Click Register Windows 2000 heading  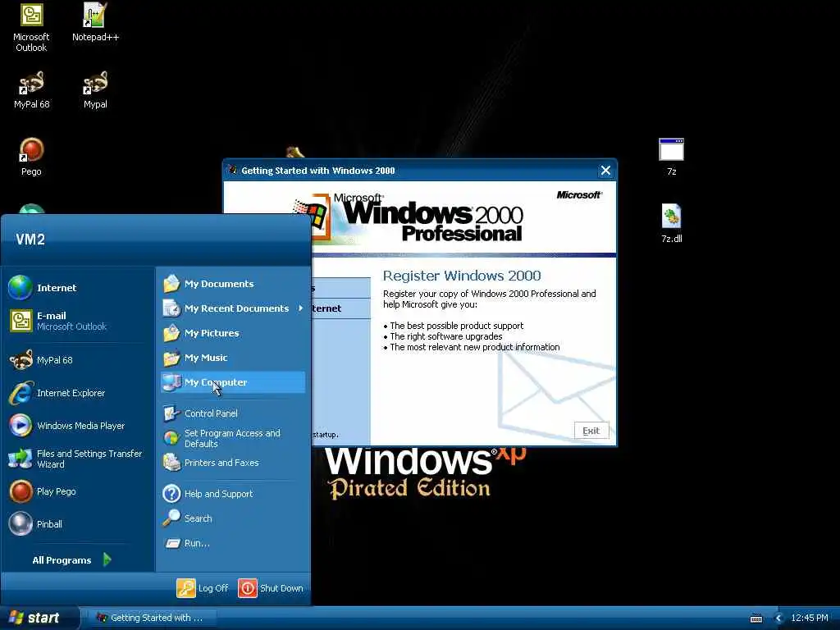(x=462, y=276)
